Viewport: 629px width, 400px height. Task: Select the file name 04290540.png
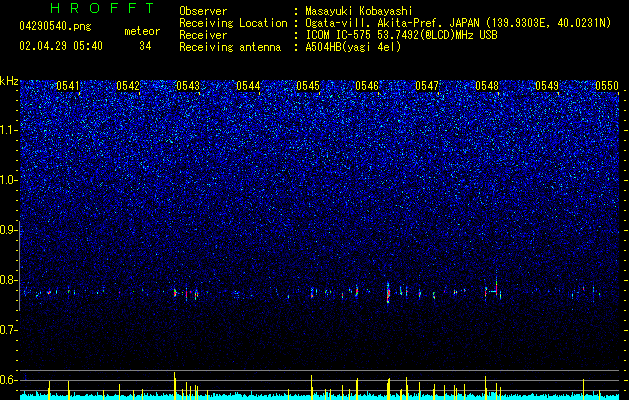[55, 26]
